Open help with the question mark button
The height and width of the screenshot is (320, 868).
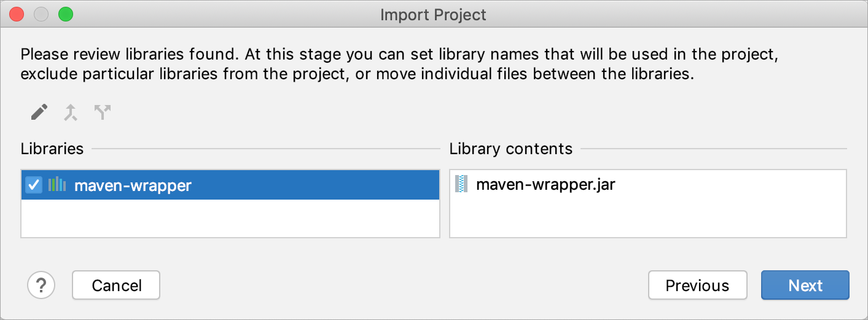pyautogui.click(x=41, y=285)
